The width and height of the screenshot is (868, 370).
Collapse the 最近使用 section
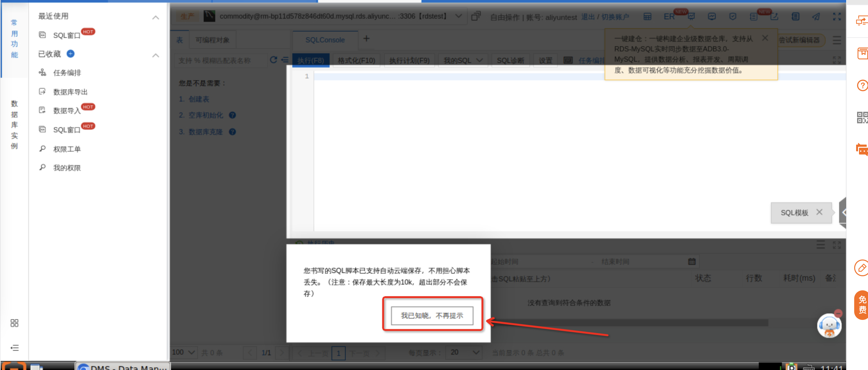pos(155,18)
